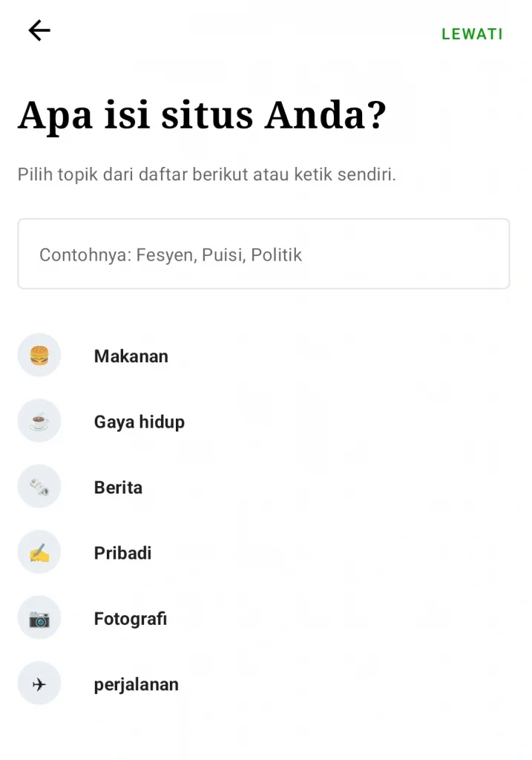Viewport: 532px width, 760px height.
Task: Select the Makanan topic label
Action: [x=131, y=356]
